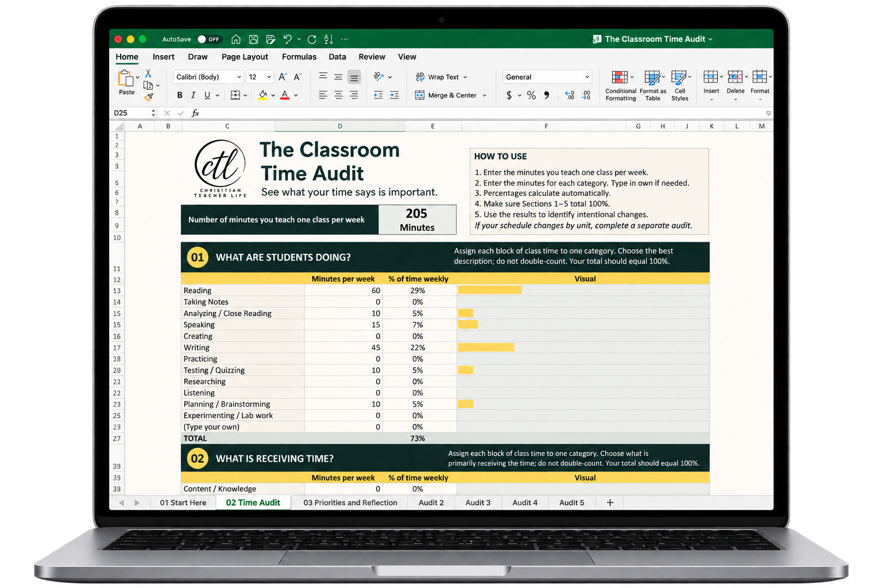
Task: Apply the red font color
Action: (x=285, y=95)
